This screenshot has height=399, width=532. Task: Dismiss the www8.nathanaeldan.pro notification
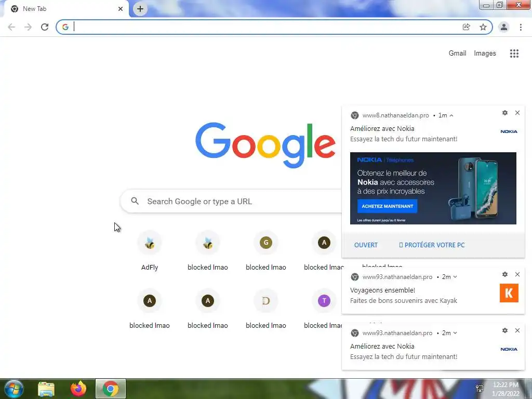click(x=517, y=113)
